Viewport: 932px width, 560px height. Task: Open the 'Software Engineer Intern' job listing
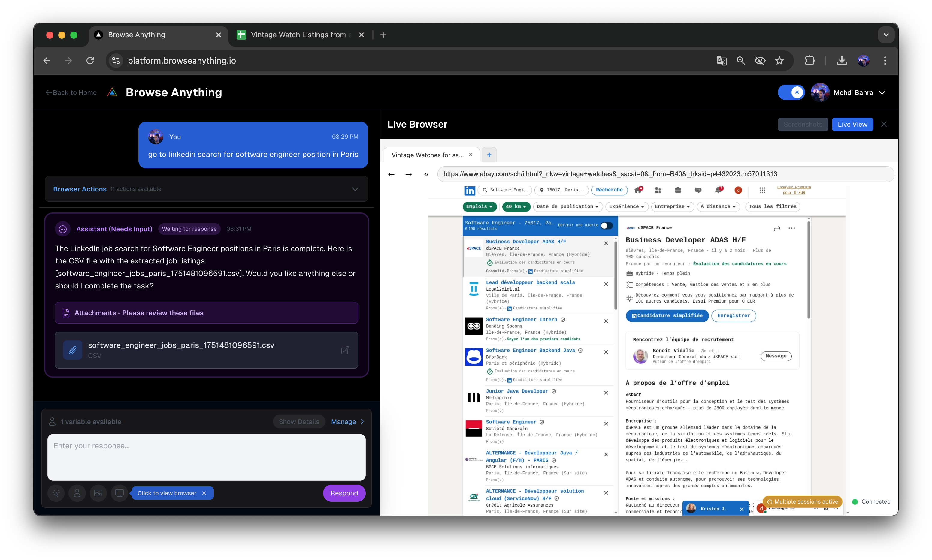(521, 319)
